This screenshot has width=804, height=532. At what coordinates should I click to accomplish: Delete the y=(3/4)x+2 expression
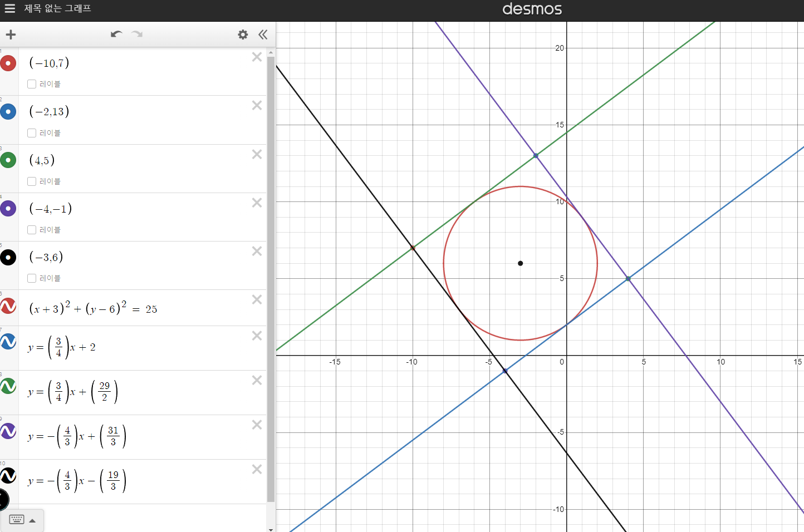coord(257,336)
